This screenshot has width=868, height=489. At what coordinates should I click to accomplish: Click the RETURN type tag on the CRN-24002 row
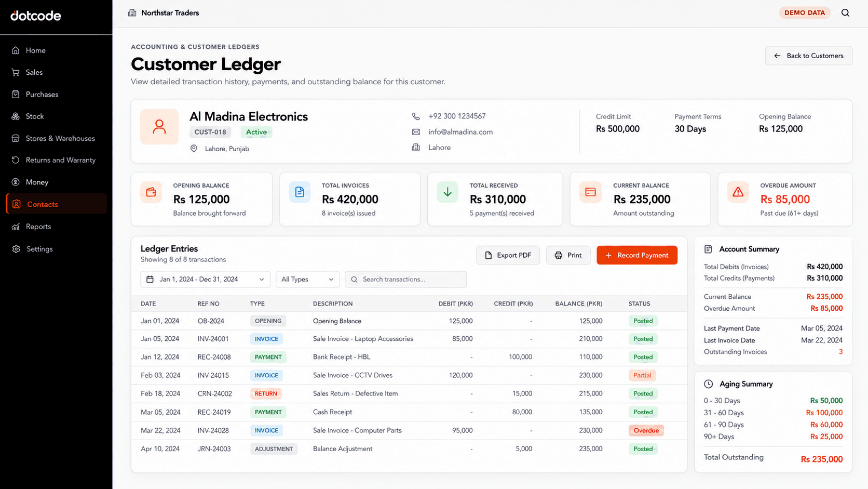(x=266, y=394)
